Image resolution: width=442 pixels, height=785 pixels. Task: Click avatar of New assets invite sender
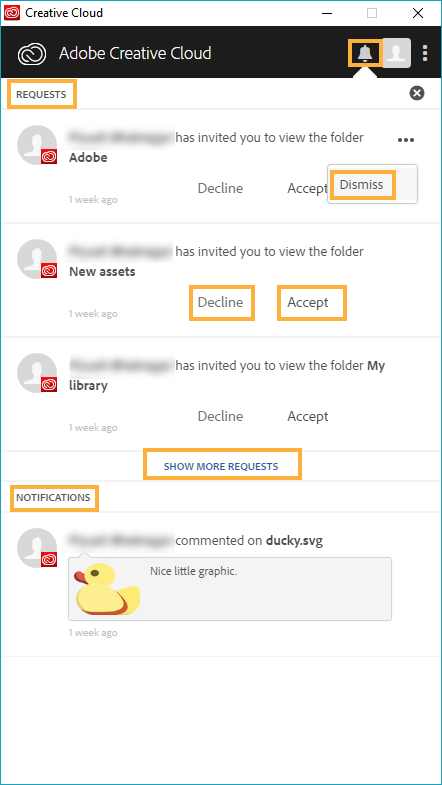pyautogui.click(x=37, y=259)
